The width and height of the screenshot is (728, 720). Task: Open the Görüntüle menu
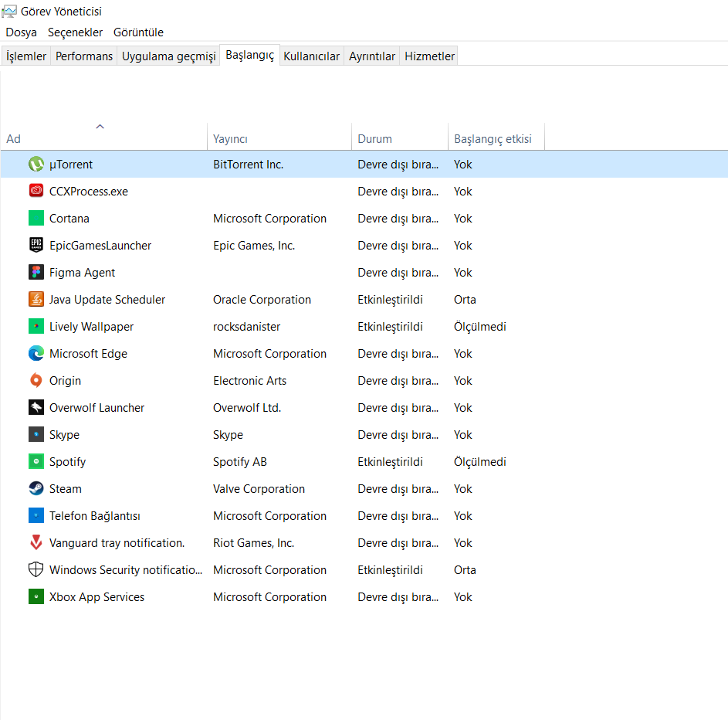pos(138,32)
